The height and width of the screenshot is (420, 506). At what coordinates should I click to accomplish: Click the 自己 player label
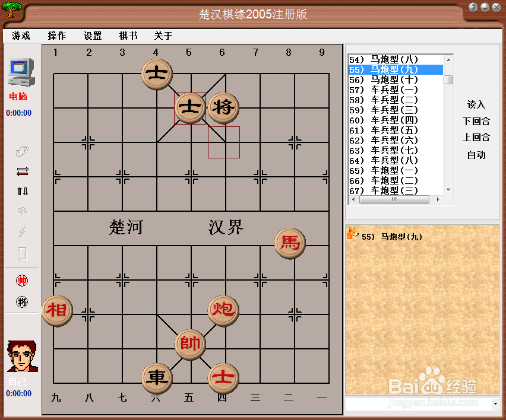17,381
